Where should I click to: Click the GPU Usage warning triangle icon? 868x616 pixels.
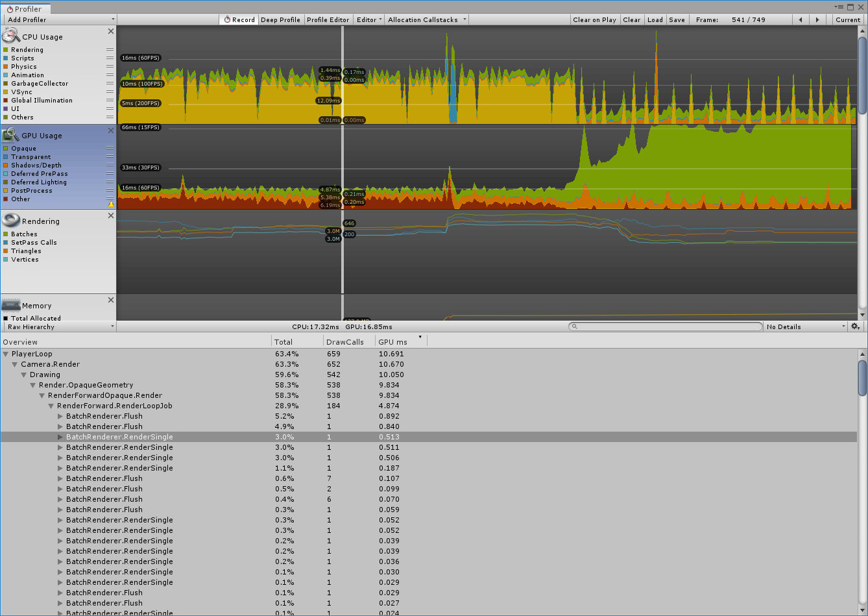[111, 204]
